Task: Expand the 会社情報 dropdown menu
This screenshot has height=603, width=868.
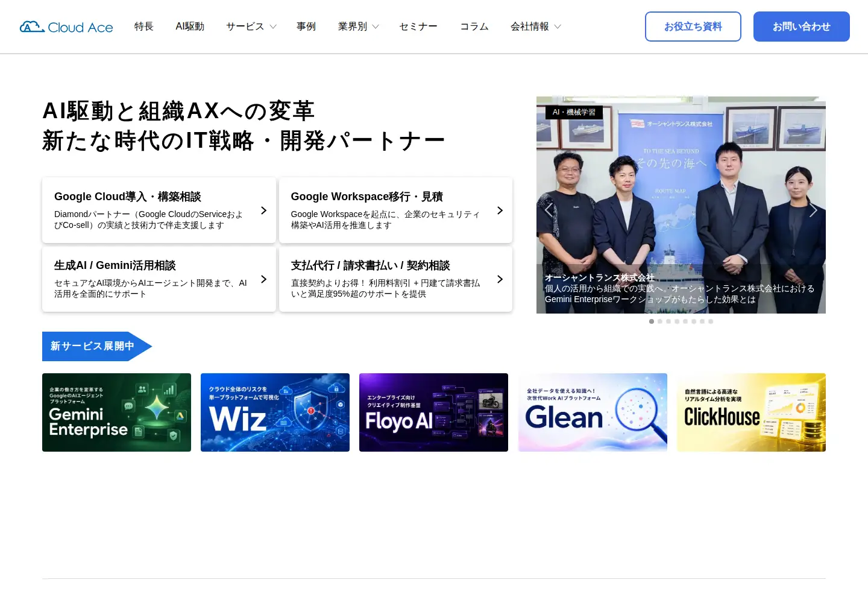Action: coord(536,27)
